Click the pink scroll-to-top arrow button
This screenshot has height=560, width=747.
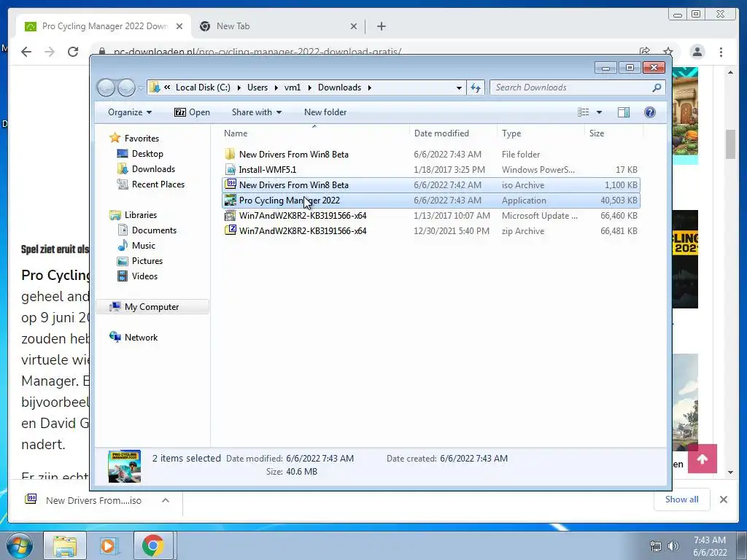[x=702, y=459]
